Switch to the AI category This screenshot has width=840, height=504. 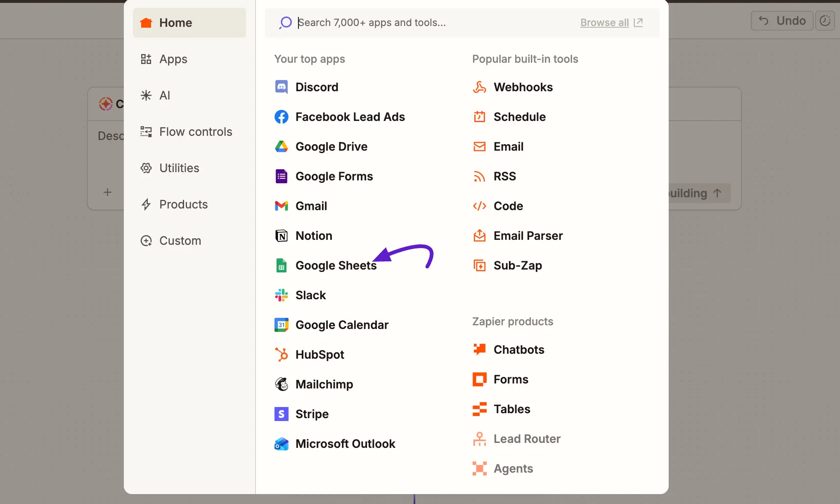tap(189, 95)
